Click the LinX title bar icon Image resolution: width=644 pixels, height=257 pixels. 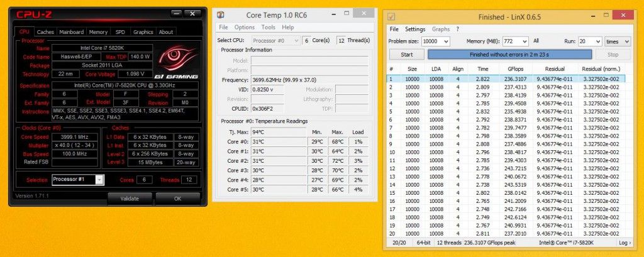point(391,17)
